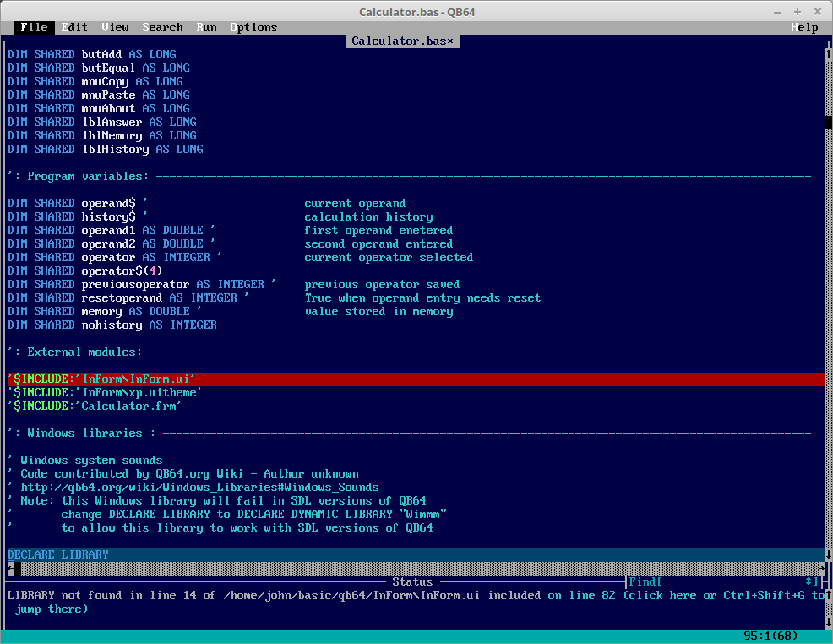Click the editor's vertical scroll up arrow

828,54
